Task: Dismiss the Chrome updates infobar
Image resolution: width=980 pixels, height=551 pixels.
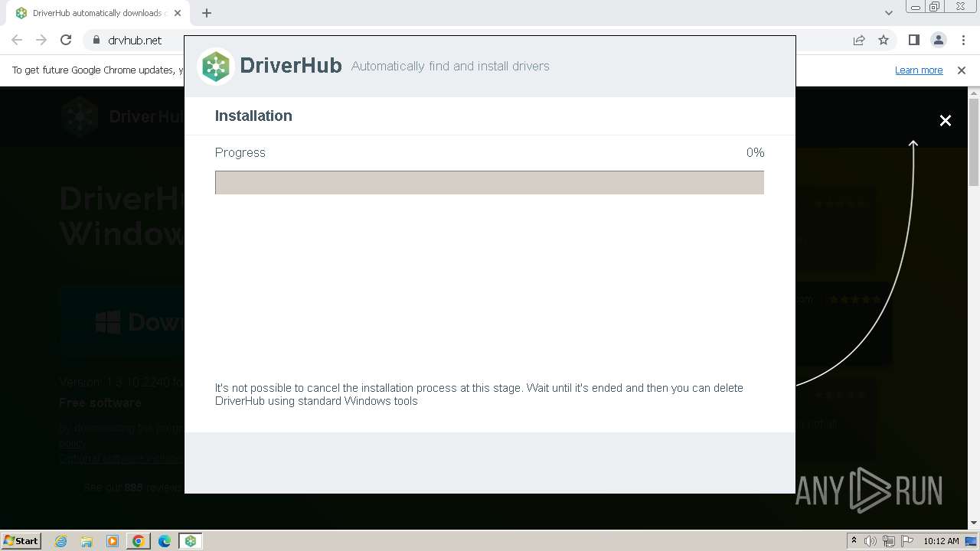Action: pos(962,70)
